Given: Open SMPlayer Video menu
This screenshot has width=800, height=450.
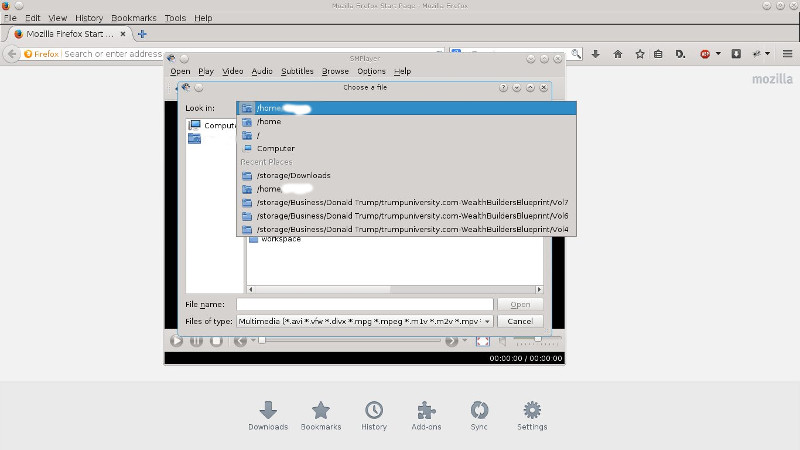Looking at the screenshot, I should (x=233, y=71).
